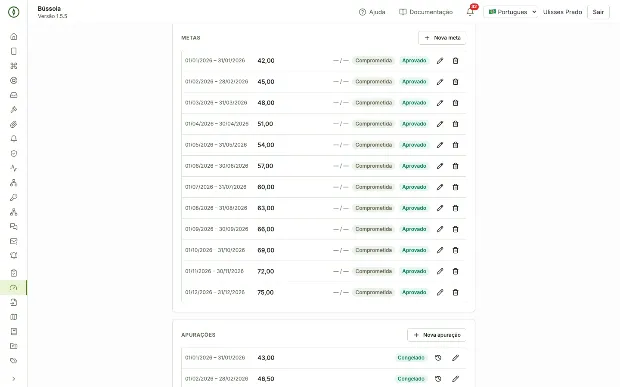620x387 pixels.
Task: Open the Ajuda link
Action: (372, 12)
